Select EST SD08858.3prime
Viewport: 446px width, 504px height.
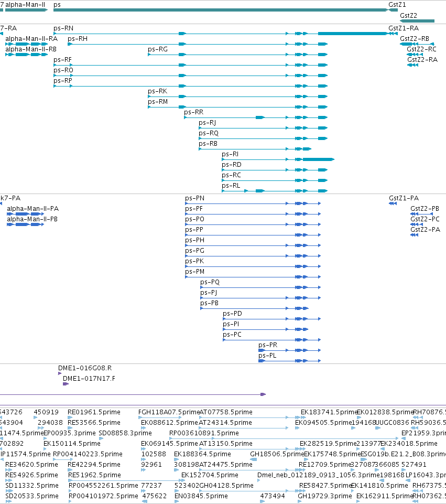pos(101,438)
